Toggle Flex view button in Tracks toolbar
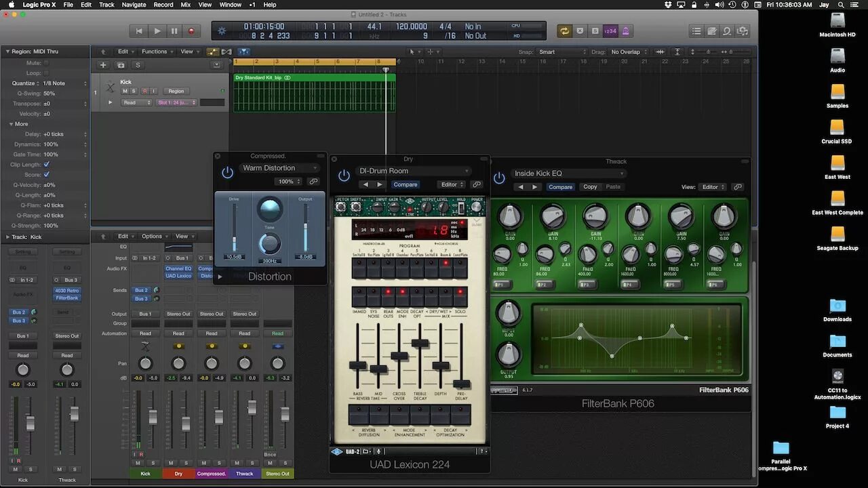 (226, 52)
